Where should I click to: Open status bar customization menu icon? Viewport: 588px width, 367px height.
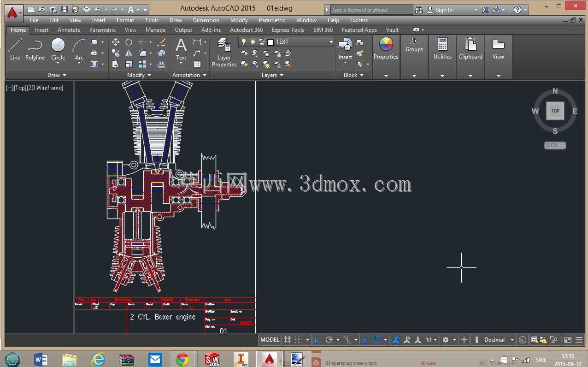[x=579, y=340]
